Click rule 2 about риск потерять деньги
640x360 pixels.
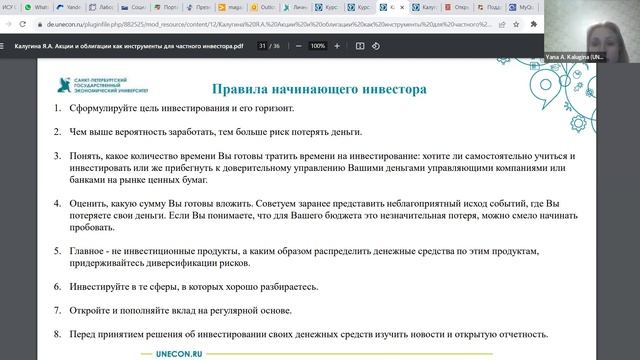click(x=216, y=132)
